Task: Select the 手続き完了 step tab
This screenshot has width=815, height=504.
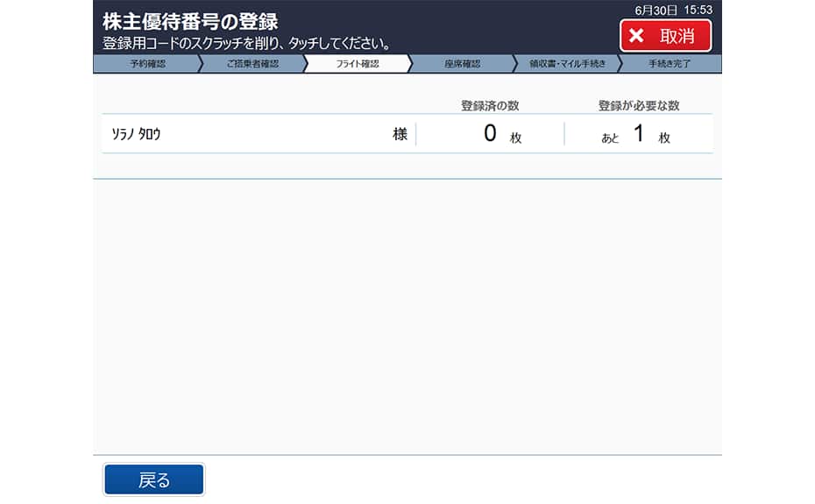Action: (x=670, y=64)
